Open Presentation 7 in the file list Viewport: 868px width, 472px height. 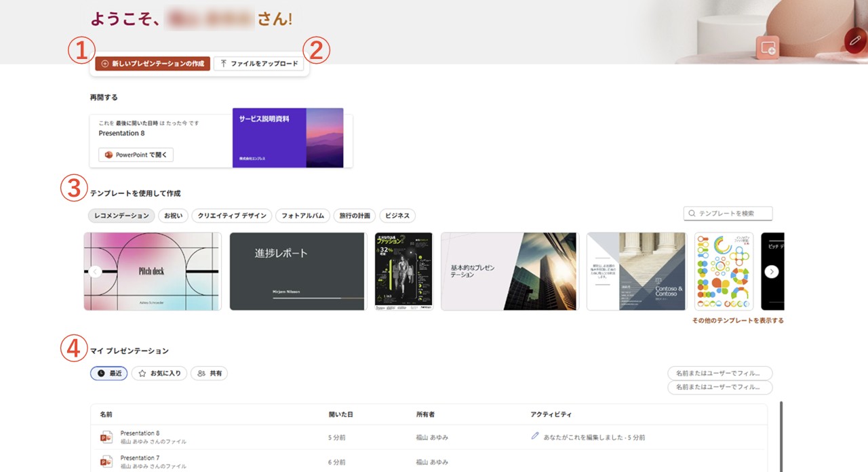(140, 458)
